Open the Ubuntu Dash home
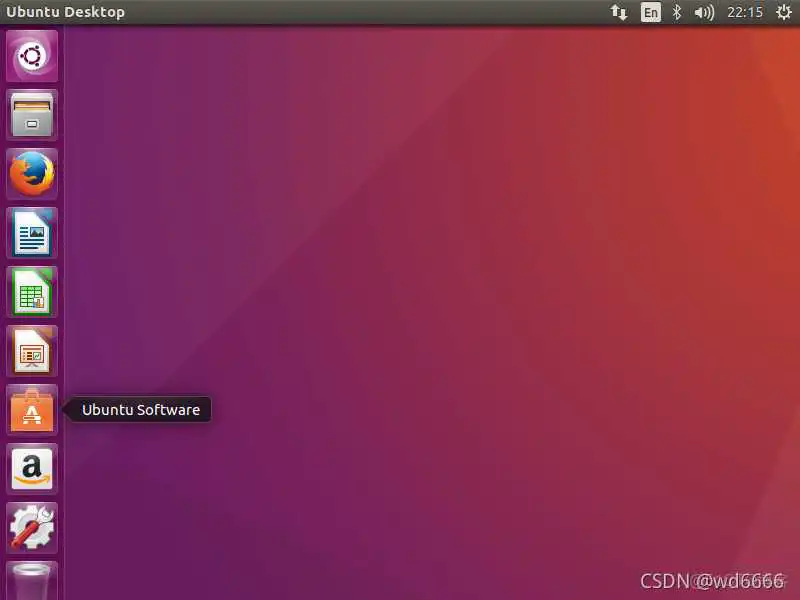Viewport: 800px width, 600px height. click(x=31, y=54)
